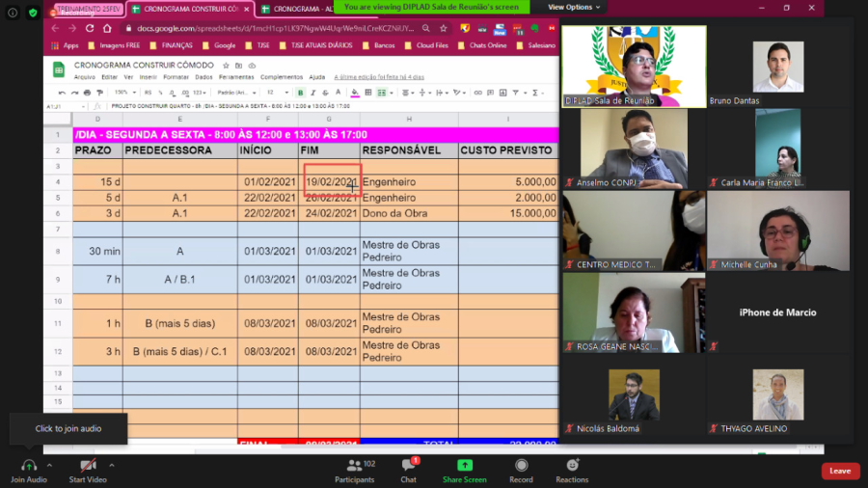Image resolution: width=868 pixels, height=488 pixels.
Task: Select Michelle Cunha's video tile
Action: 777,230
